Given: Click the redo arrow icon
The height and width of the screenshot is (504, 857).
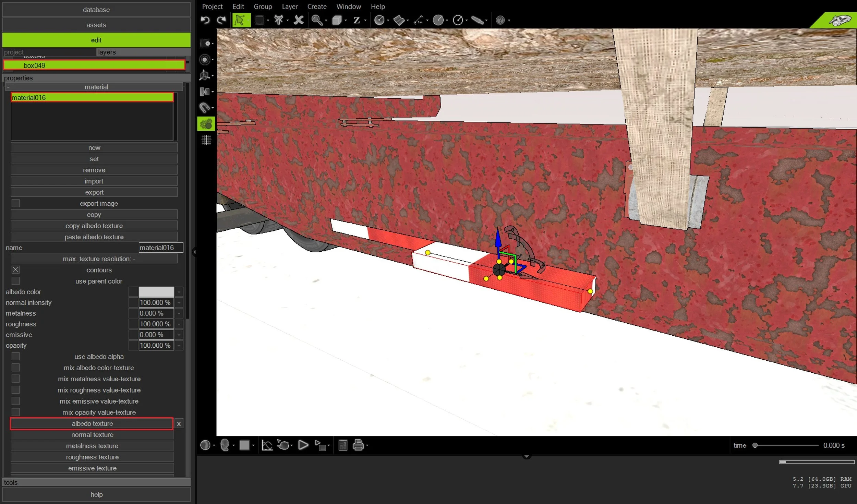Looking at the screenshot, I should pos(221,20).
